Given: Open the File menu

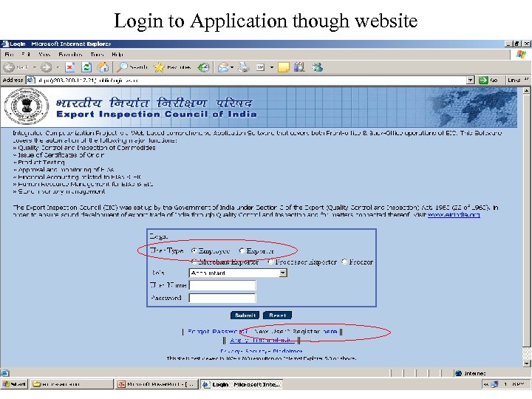Looking at the screenshot, I should [x=9, y=54].
